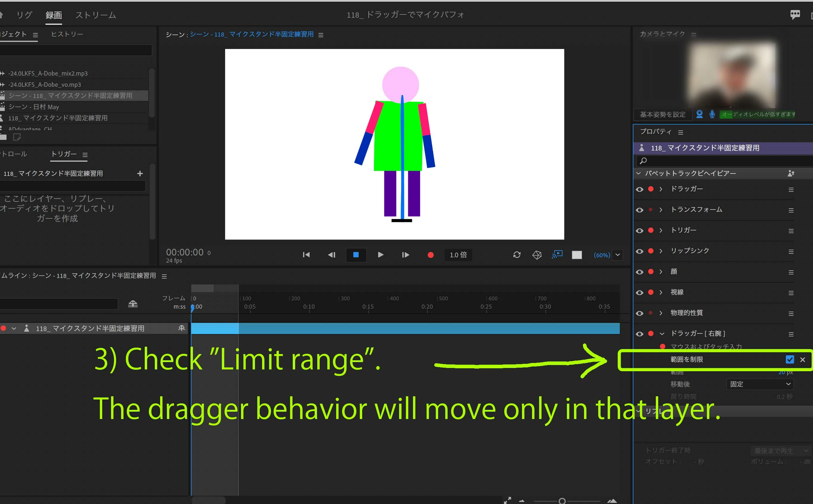The height and width of the screenshot is (504, 813).
Task: Open the 60% zoom level dropdown
Action: click(x=617, y=255)
